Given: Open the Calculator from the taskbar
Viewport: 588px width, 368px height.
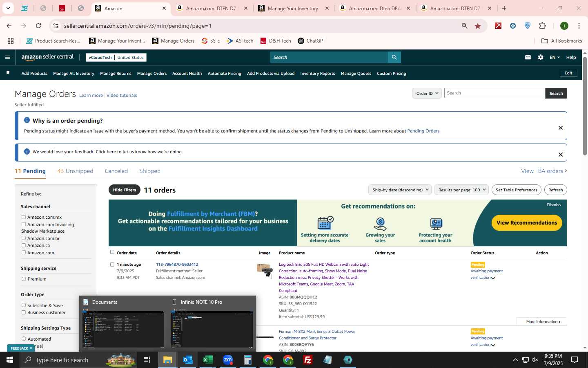Looking at the screenshot, I should (x=248, y=360).
